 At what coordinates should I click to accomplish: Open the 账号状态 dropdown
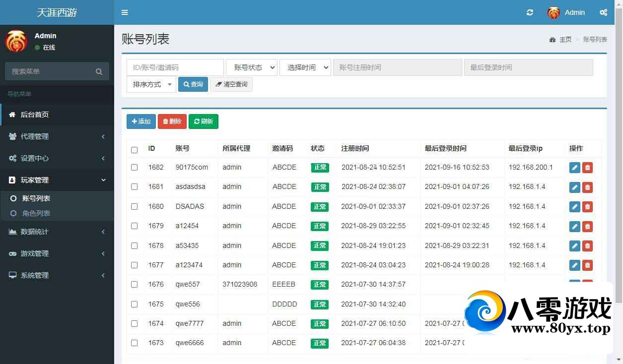tap(252, 67)
